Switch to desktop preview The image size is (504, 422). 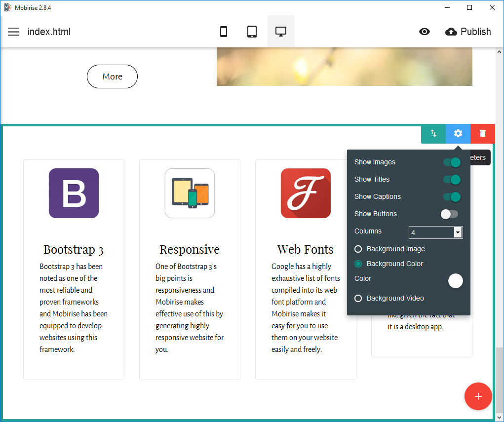[280, 32]
